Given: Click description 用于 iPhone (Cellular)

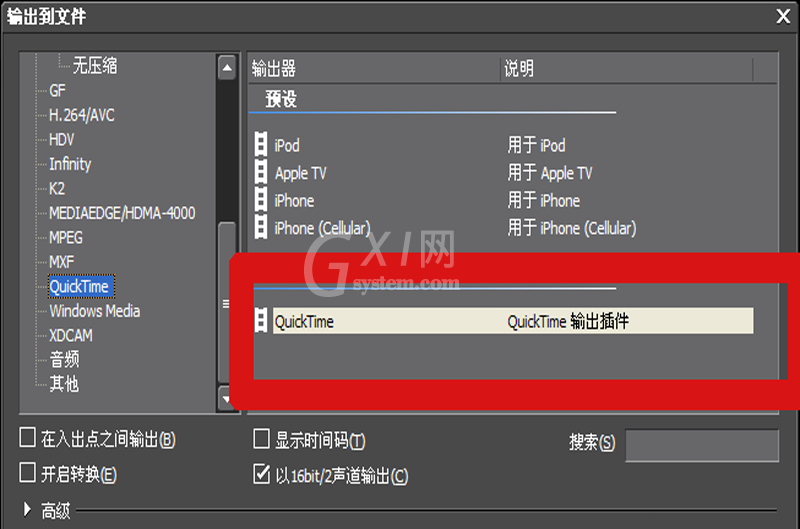Looking at the screenshot, I should point(571,228).
